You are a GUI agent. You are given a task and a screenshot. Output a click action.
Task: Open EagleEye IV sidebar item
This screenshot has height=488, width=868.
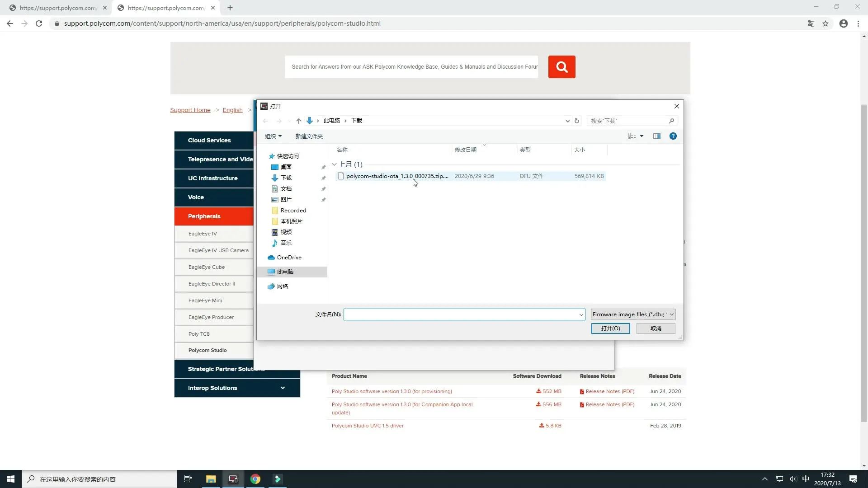214,234
